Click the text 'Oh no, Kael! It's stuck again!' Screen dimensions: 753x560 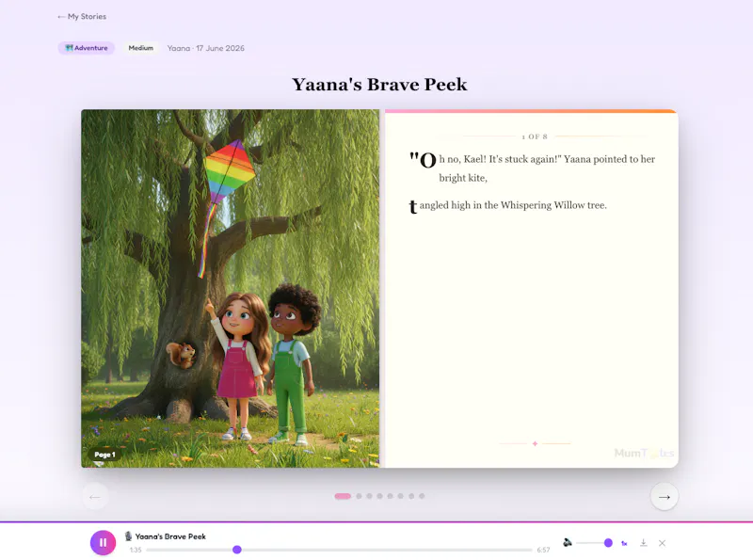coord(485,159)
